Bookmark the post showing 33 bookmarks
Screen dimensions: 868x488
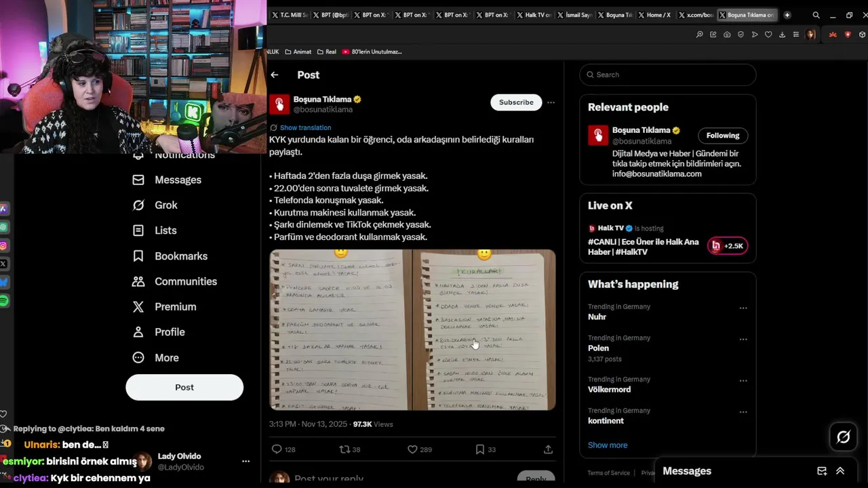(x=480, y=449)
